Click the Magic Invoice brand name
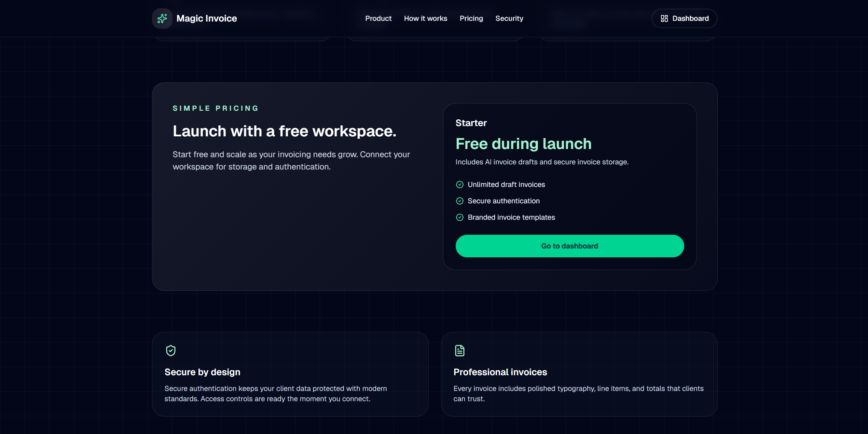 click(206, 18)
